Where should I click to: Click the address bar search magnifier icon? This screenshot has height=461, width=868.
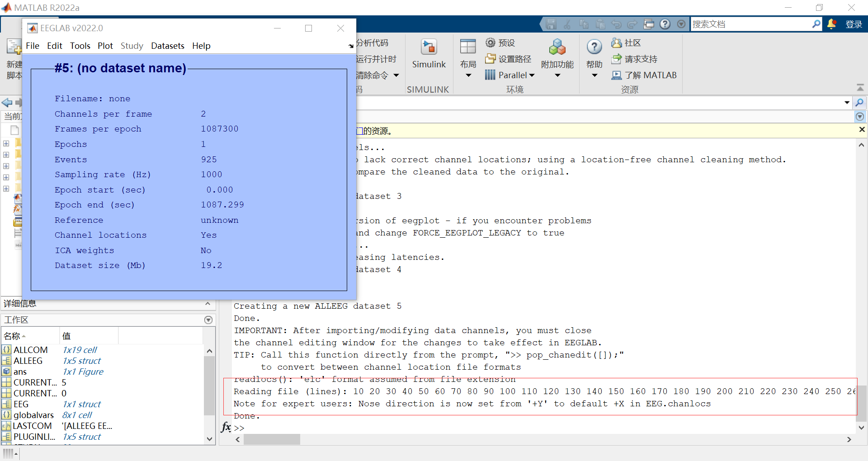click(859, 103)
